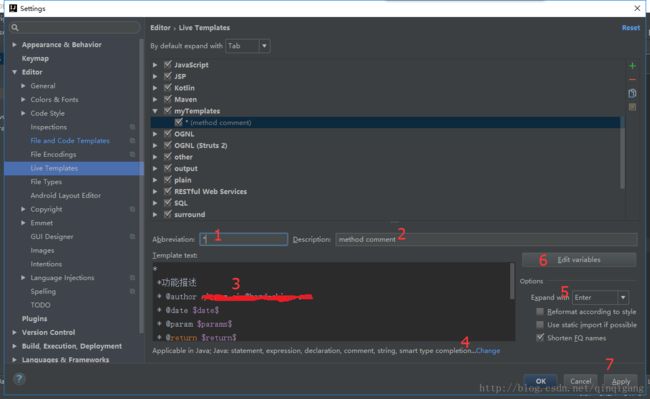Viewport: 650px width, 399px height.
Task: Click the OK button
Action: 540,381
